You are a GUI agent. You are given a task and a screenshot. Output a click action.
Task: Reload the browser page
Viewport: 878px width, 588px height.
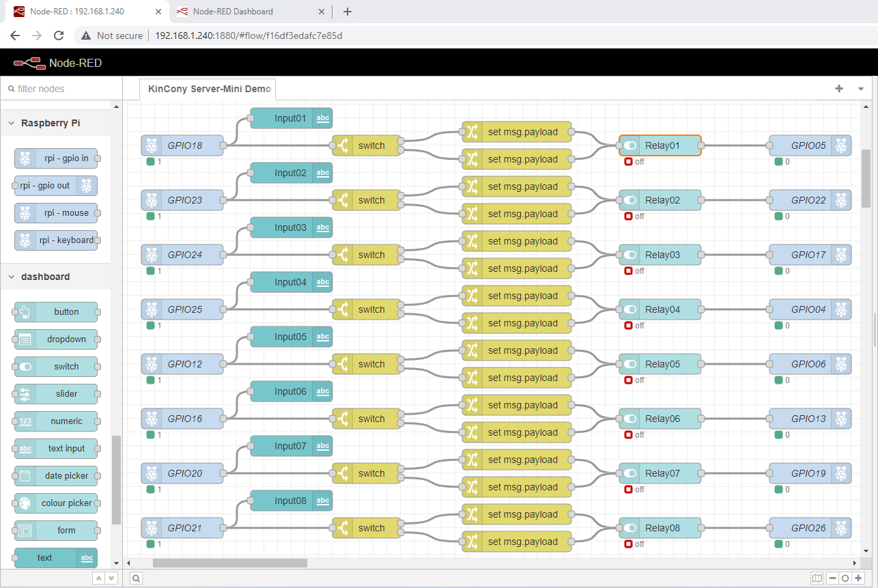tap(59, 36)
